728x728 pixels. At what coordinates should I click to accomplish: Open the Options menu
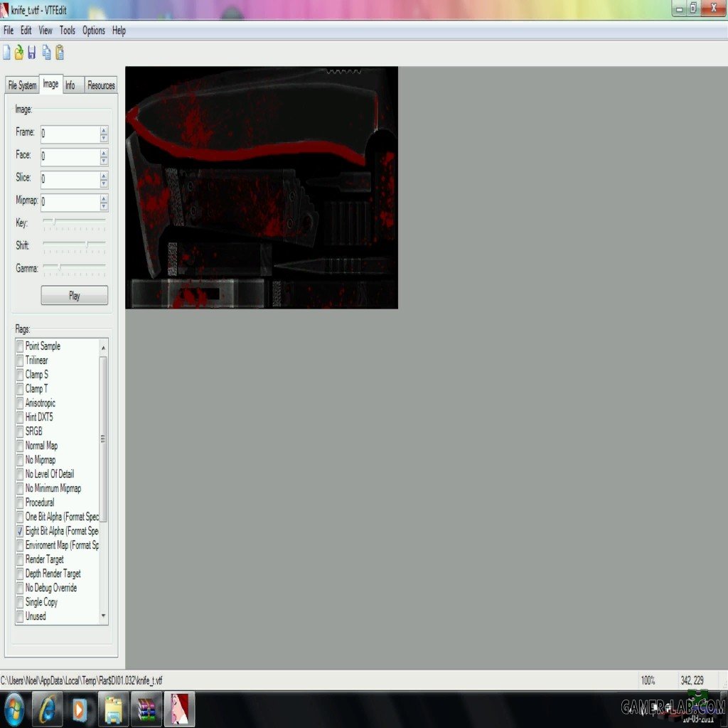pos(94,31)
